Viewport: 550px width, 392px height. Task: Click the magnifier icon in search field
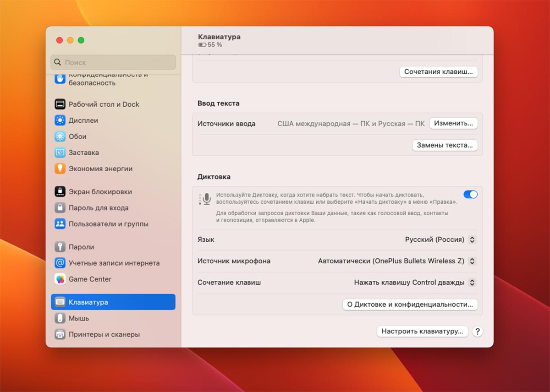coord(58,62)
